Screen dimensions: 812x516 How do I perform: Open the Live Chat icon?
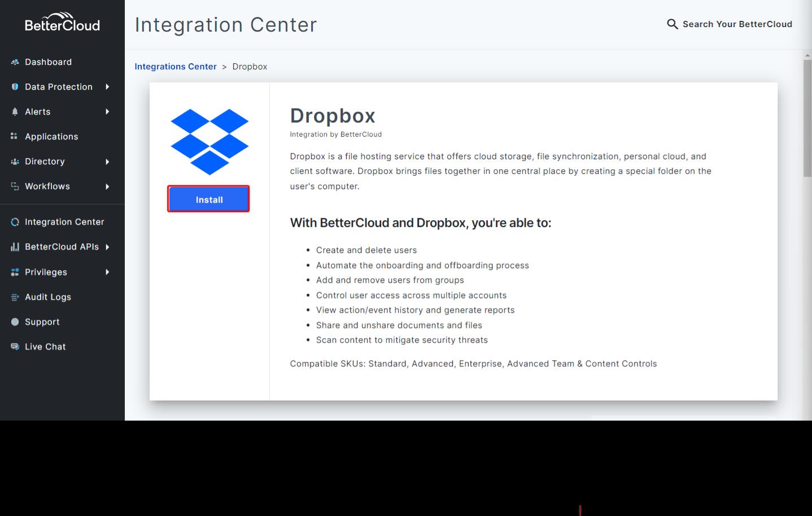pos(14,347)
